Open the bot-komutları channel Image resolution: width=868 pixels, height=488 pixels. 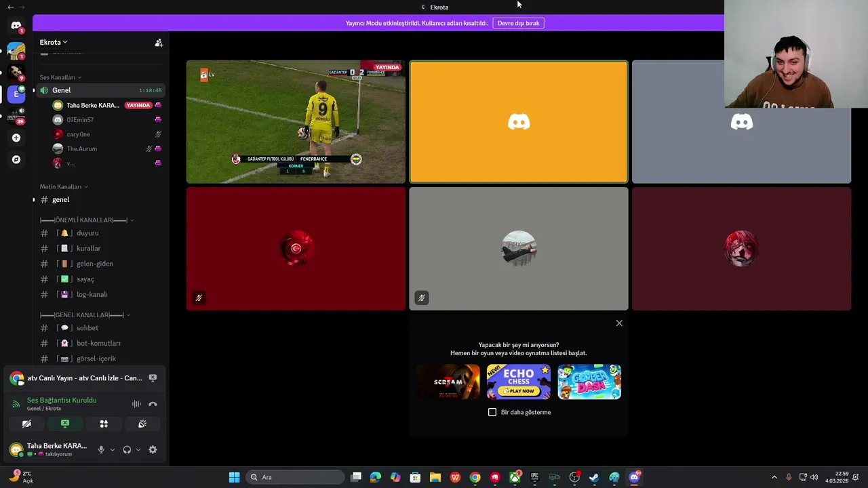click(100, 344)
